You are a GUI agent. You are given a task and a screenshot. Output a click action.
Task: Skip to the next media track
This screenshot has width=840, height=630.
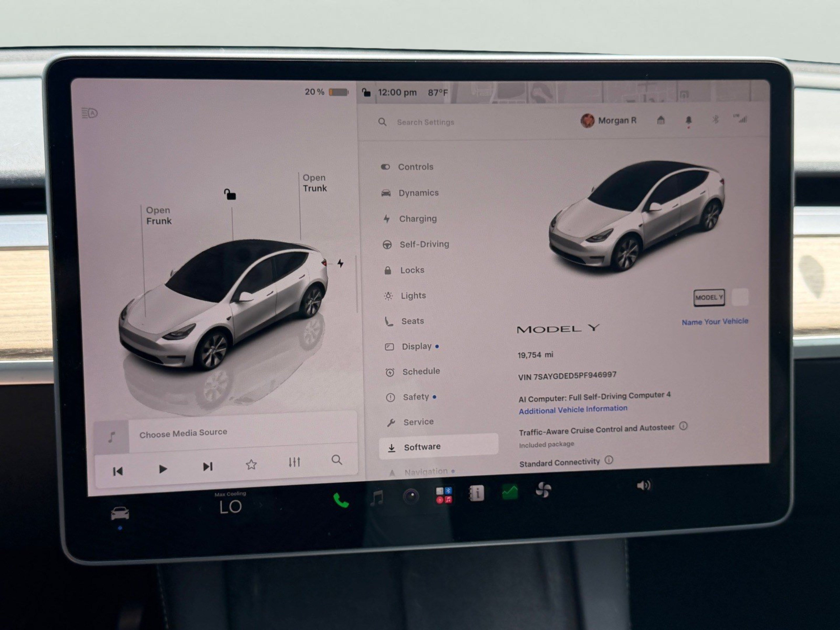(x=208, y=466)
